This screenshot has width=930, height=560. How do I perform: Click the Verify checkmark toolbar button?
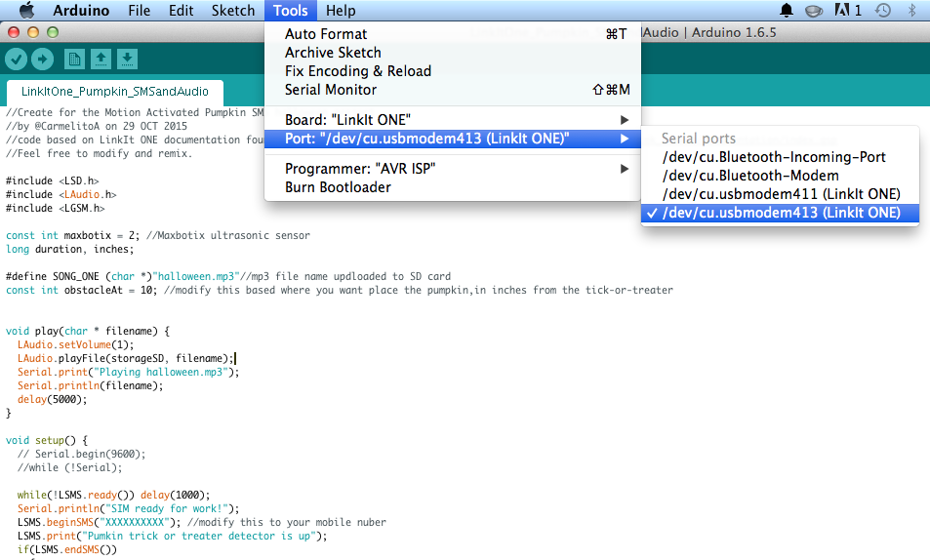(16, 59)
